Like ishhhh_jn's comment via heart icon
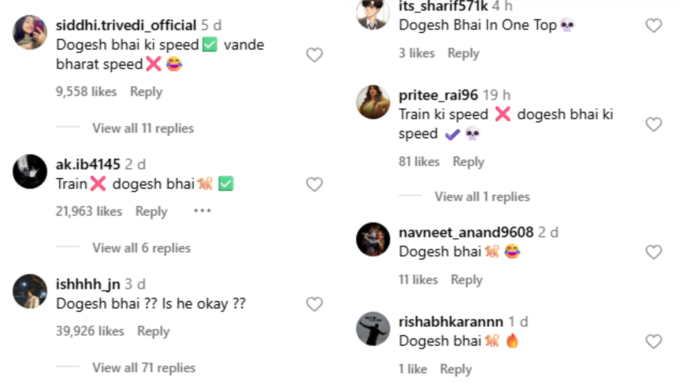Screen dimensions: 680x383 pos(314,304)
